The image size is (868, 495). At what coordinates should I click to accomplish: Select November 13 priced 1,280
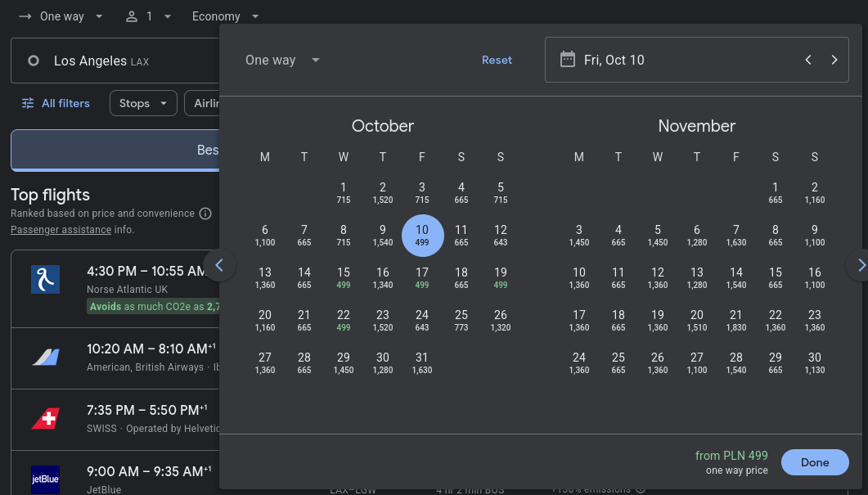pos(696,278)
